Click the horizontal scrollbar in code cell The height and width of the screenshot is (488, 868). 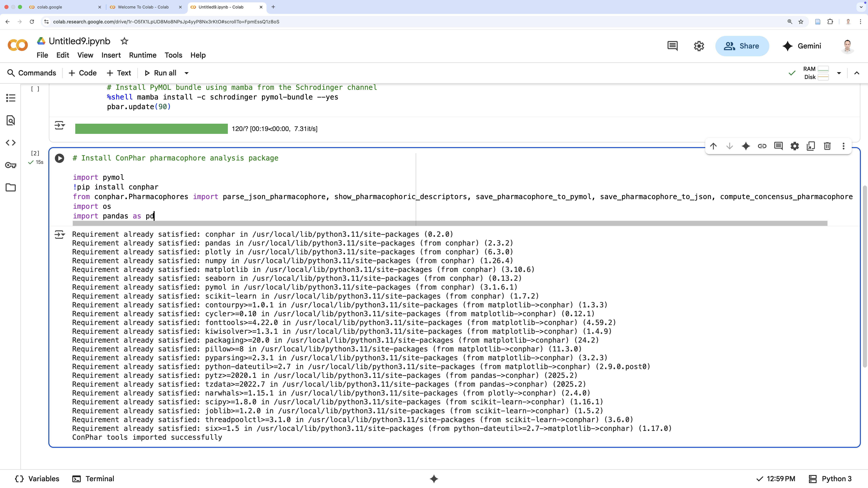pyautogui.click(x=450, y=223)
